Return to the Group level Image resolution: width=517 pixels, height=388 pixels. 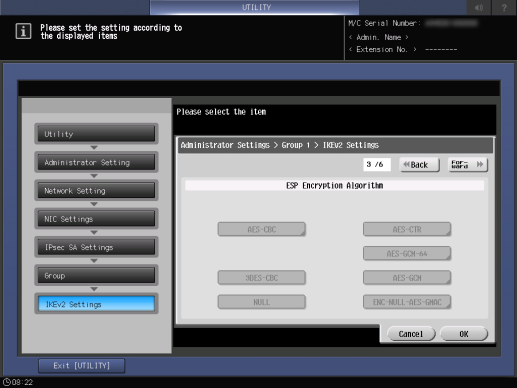96,275
